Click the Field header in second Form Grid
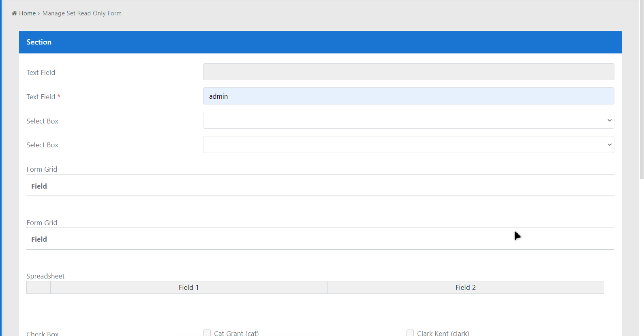 pyautogui.click(x=39, y=239)
